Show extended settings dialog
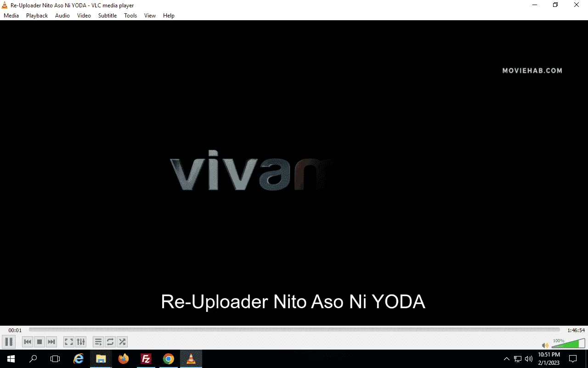Viewport: 588px width, 368px height. (81, 342)
